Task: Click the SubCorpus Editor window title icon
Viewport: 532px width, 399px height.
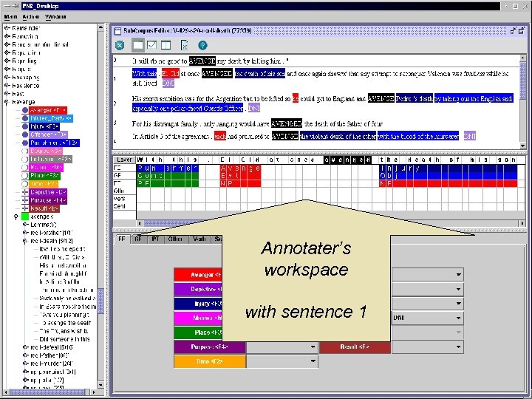Action: (x=117, y=31)
